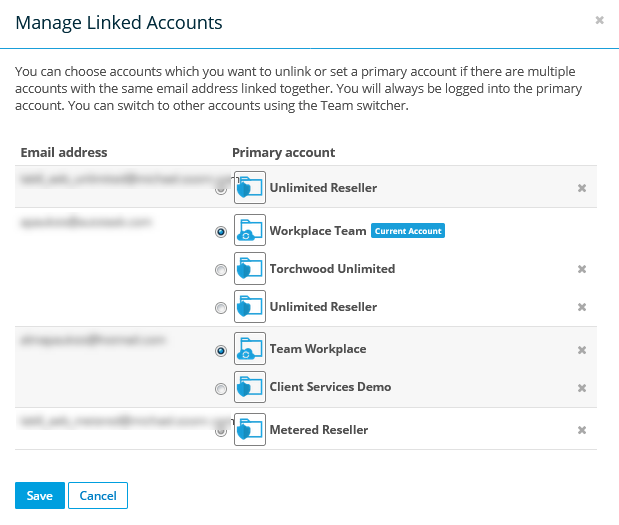This screenshot has height=525, width=619.
Task: Select the Team Workplace radio button
Action: point(221,351)
